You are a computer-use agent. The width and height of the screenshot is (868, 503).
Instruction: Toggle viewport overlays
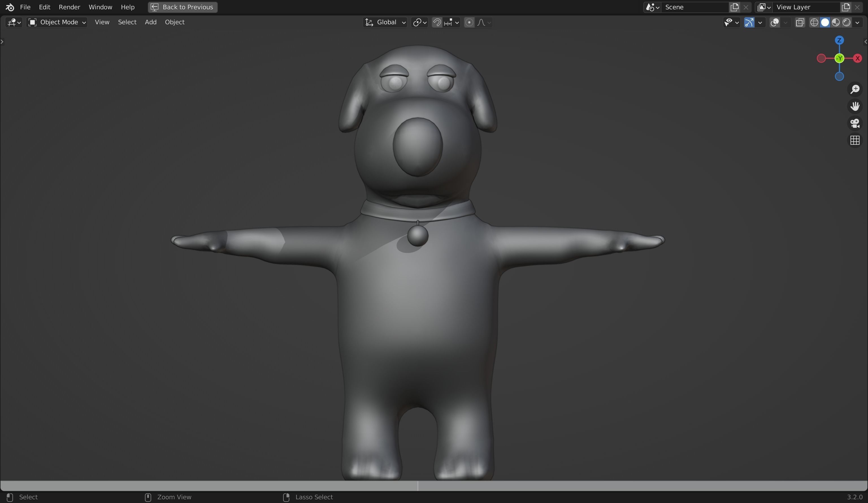click(x=775, y=22)
